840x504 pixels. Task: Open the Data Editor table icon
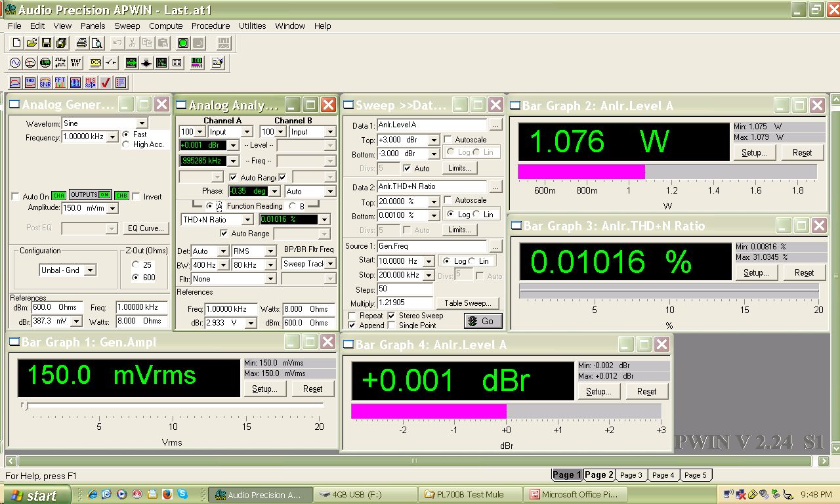[177, 63]
